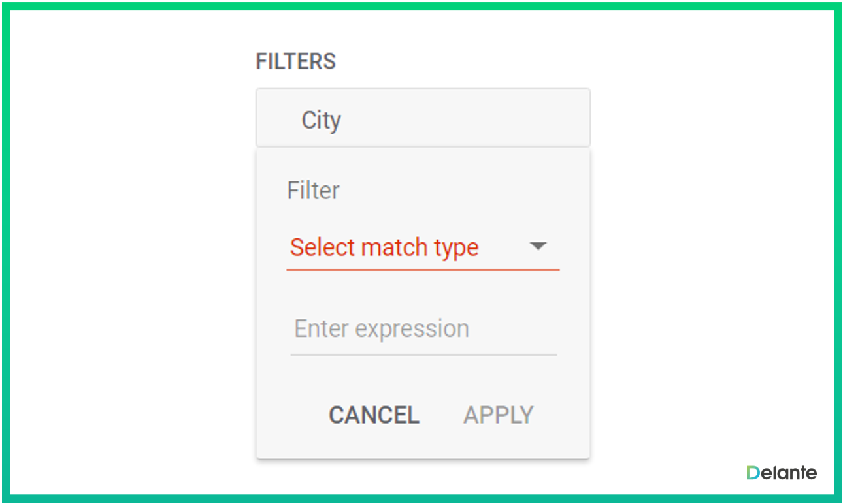The width and height of the screenshot is (843, 504).
Task: Click the word City in filters
Action: tap(321, 120)
